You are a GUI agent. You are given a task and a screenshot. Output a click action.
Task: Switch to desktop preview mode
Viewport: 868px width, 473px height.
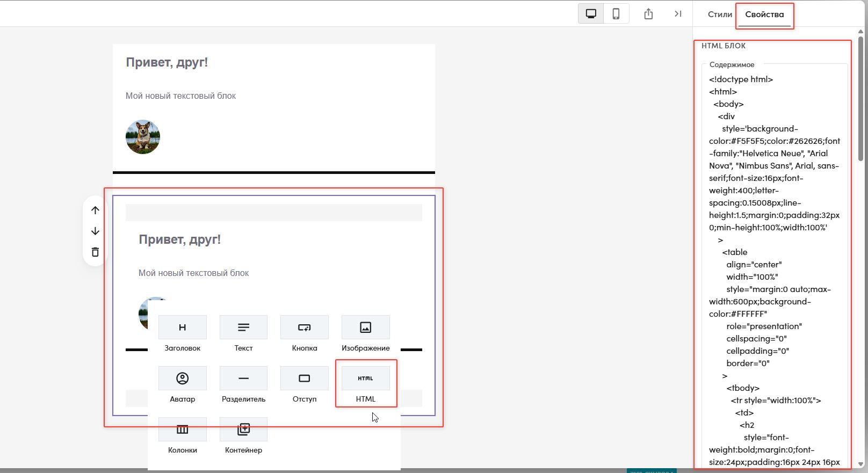(x=591, y=14)
